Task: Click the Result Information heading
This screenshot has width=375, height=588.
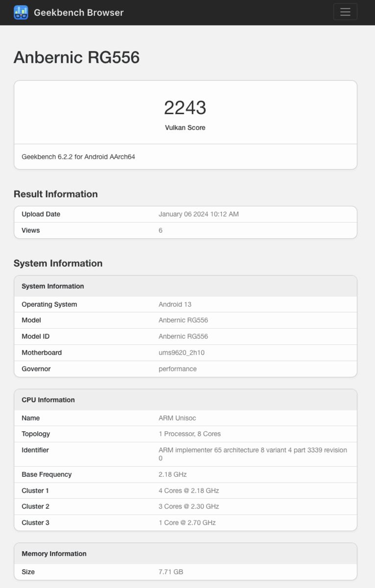Action: (56, 194)
